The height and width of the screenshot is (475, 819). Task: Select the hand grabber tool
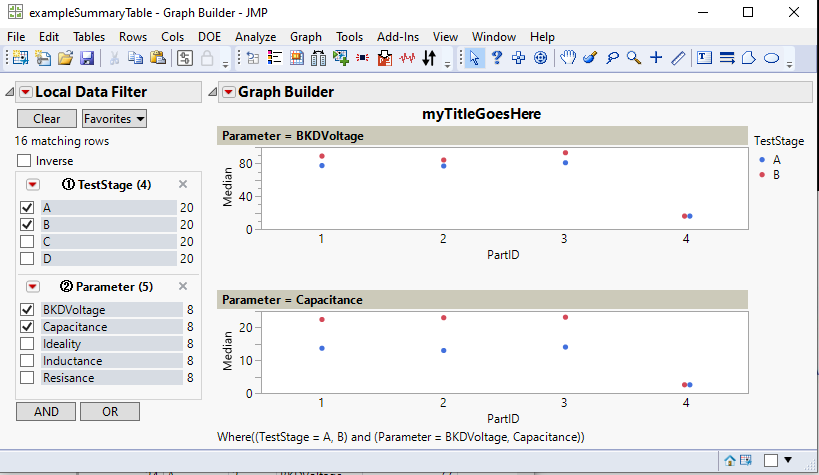coord(568,57)
